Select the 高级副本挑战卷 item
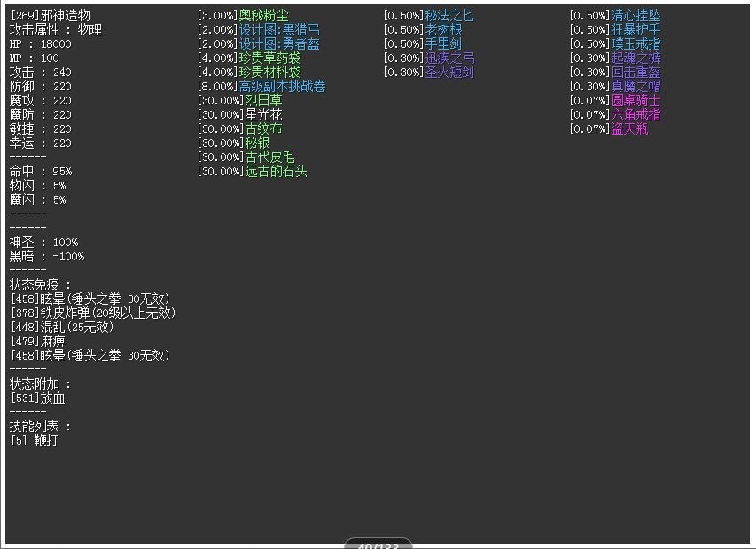The image size is (756, 549). [x=282, y=86]
